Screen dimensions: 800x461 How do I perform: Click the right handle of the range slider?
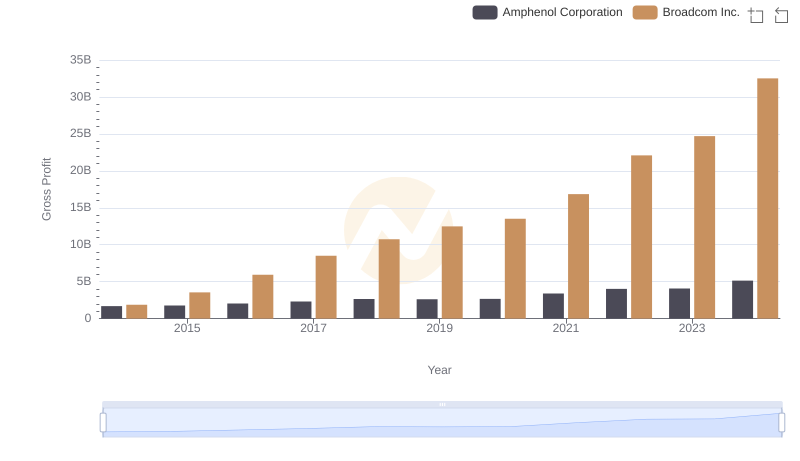click(x=782, y=423)
